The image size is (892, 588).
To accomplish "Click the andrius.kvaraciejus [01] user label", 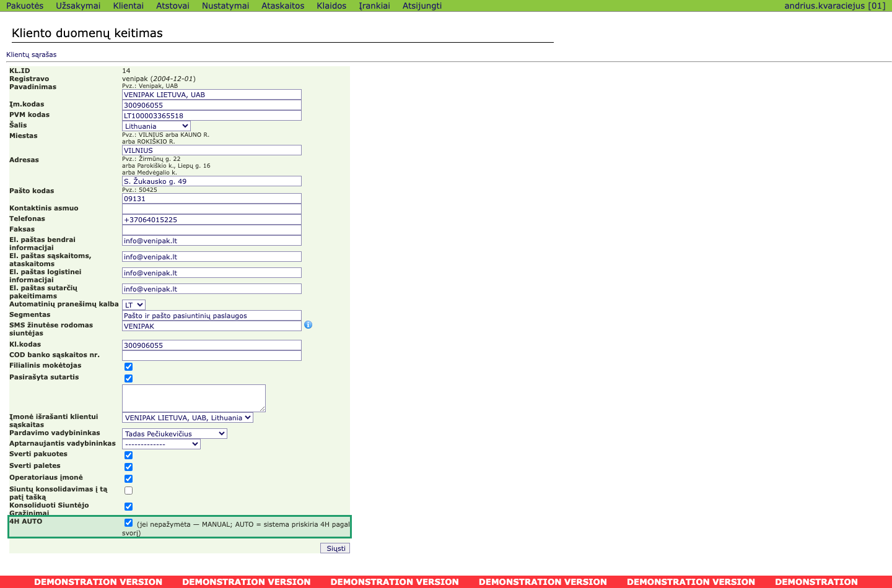I will pos(835,6).
